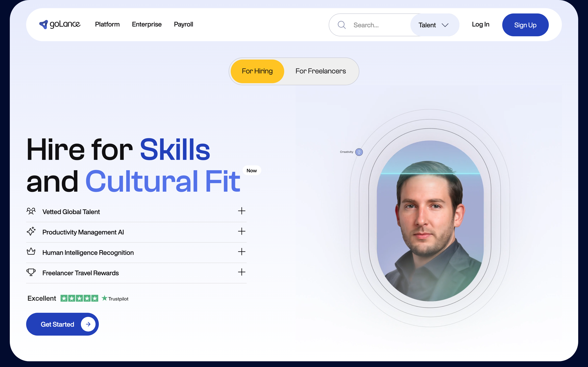Click the crown icon for Human Intelligence

tap(31, 251)
